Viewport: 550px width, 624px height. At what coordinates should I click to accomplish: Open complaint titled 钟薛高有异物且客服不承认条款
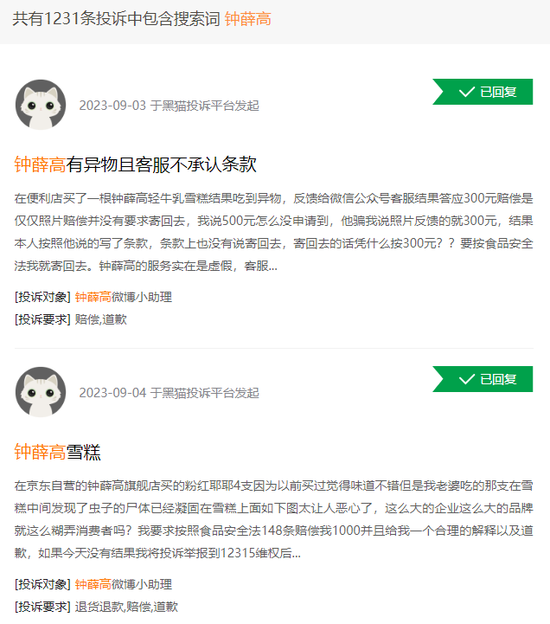135,164
